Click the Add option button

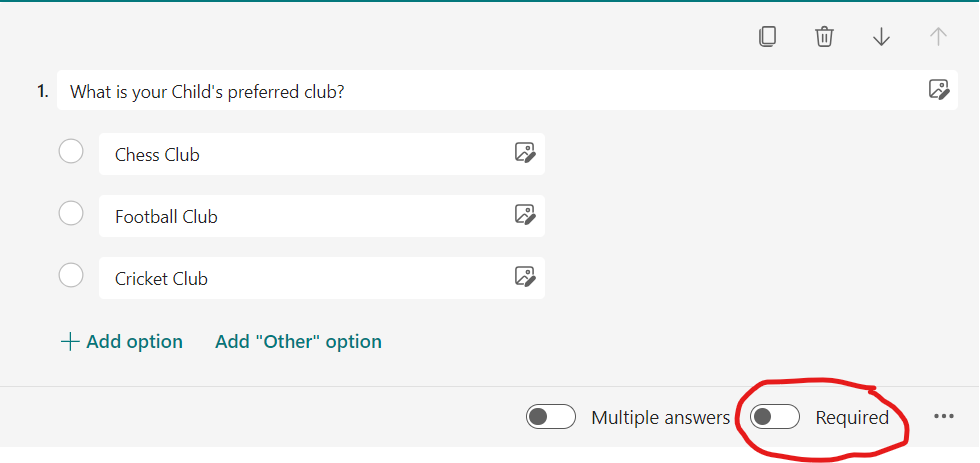(122, 342)
